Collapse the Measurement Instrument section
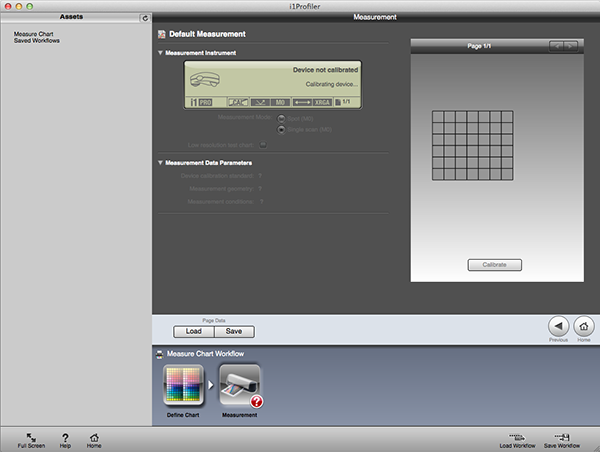Viewport: 600px width, 452px height. pyautogui.click(x=160, y=53)
